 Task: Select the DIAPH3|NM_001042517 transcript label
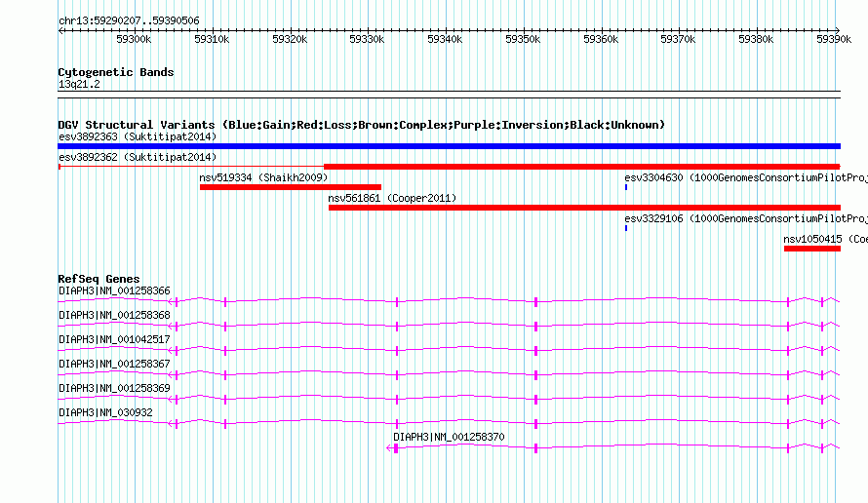(114, 340)
